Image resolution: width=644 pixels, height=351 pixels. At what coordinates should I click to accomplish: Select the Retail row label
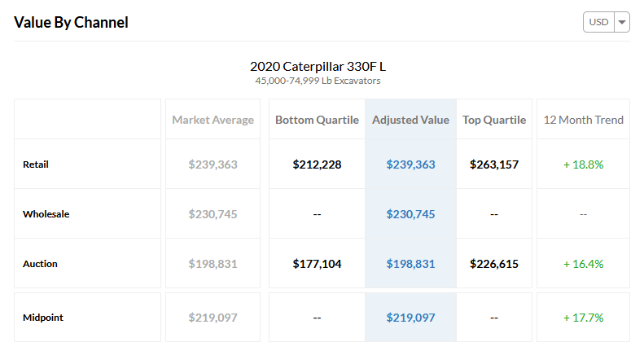point(36,165)
